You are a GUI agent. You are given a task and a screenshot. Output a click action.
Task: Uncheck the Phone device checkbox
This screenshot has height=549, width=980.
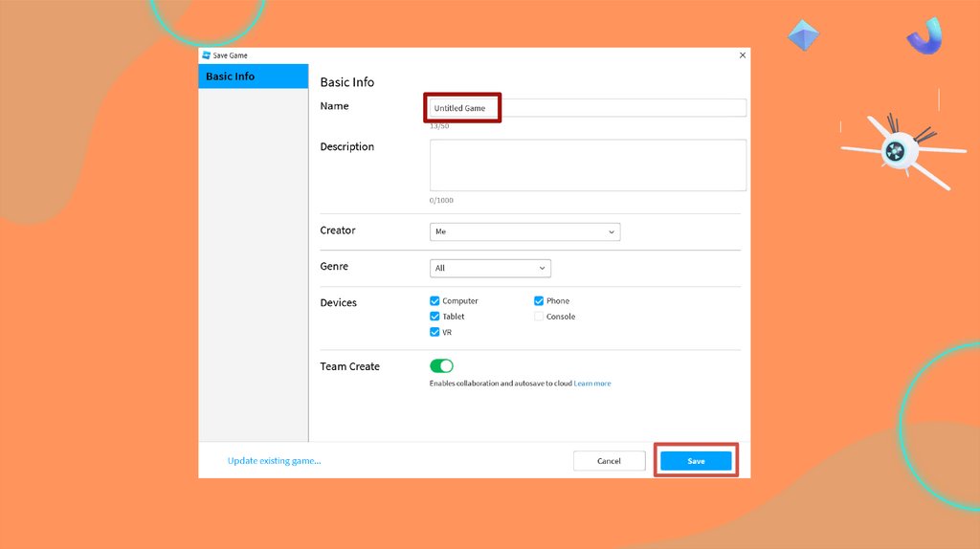pos(539,301)
